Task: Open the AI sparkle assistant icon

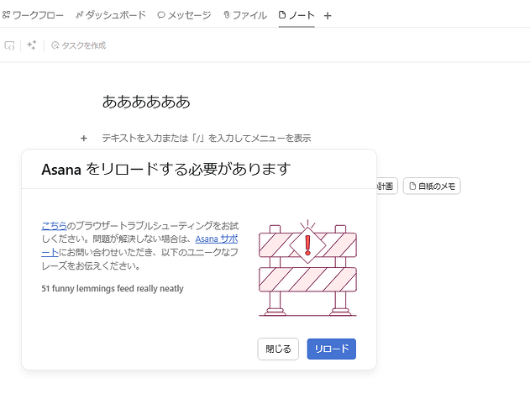Action: coord(32,45)
